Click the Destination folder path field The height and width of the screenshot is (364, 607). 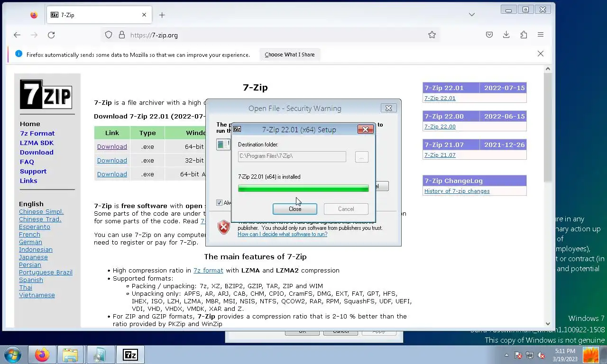[292, 156]
